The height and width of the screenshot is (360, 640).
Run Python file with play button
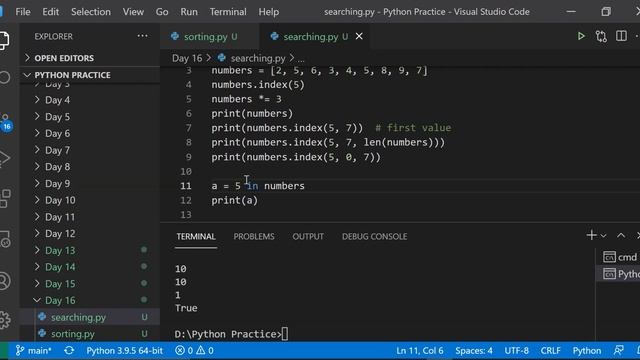[x=581, y=36]
